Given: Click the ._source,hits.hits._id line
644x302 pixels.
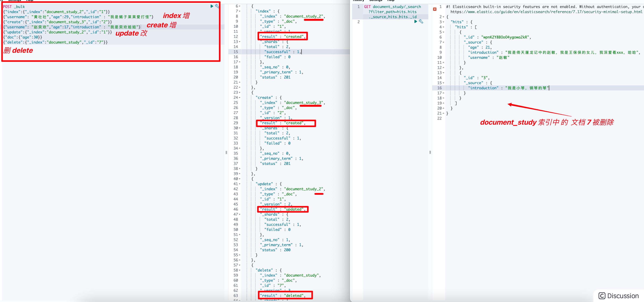Looking at the screenshot, I should point(392,17).
